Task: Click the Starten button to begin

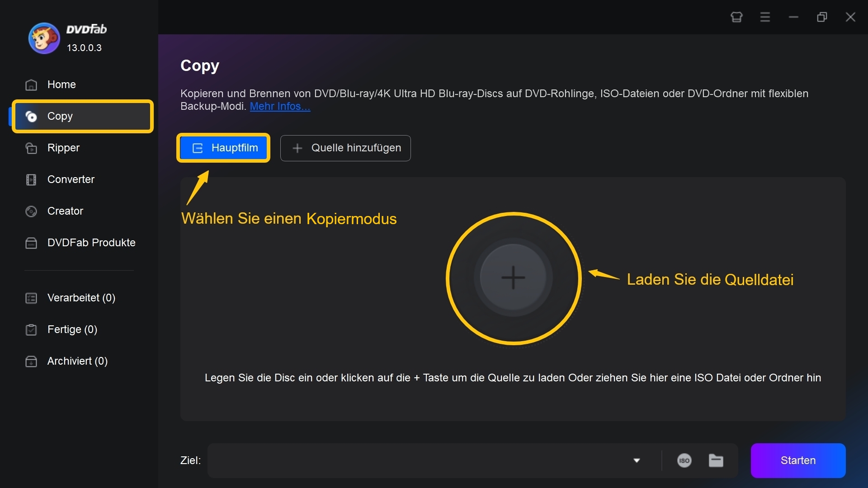Action: tap(798, 460)
